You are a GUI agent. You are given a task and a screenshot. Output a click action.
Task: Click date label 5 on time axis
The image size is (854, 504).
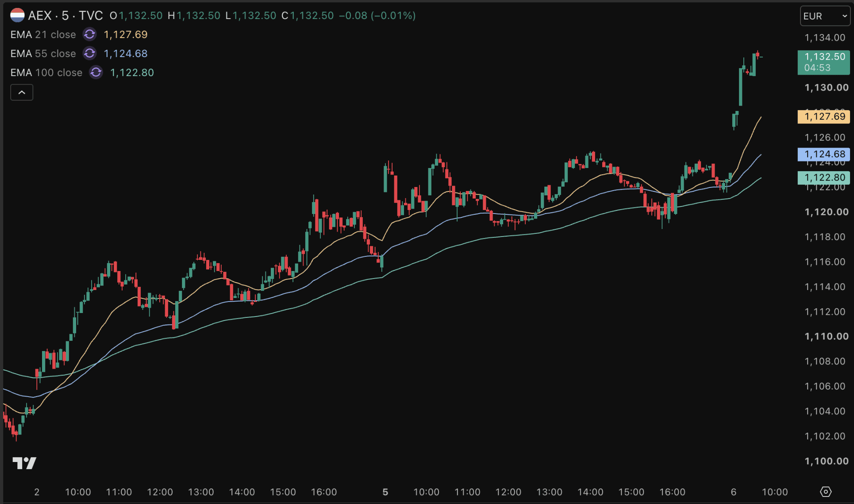coord(385,492)
